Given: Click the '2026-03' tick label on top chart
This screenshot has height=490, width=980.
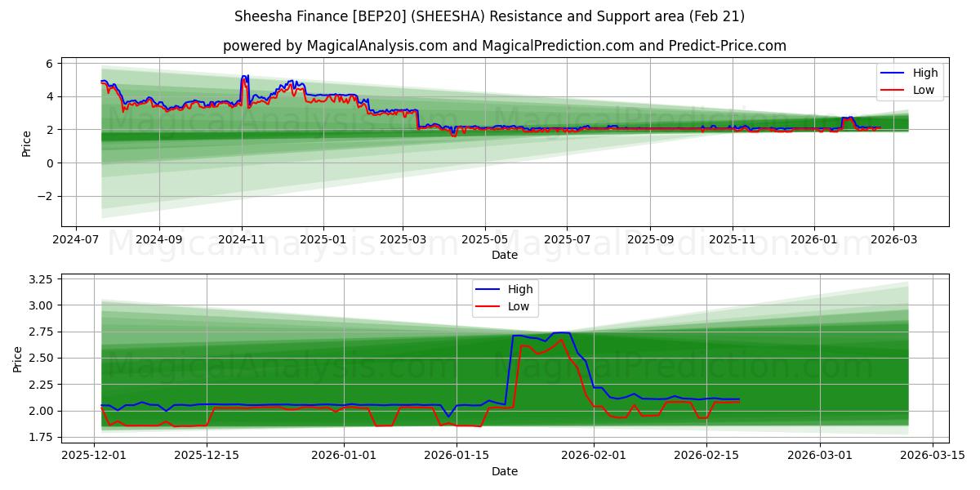Looking at the screenshot, I should point(893,241).
